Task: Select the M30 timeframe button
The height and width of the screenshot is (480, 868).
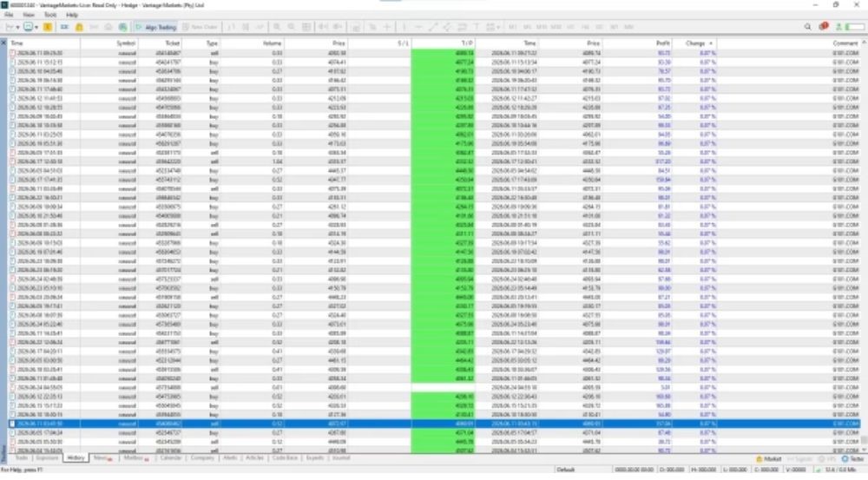Action: 556,27
